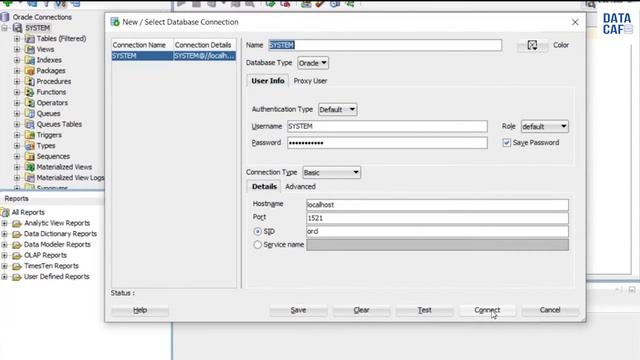
Task: Click the Materialized Views node icon
Action: [x=29, y=167]
